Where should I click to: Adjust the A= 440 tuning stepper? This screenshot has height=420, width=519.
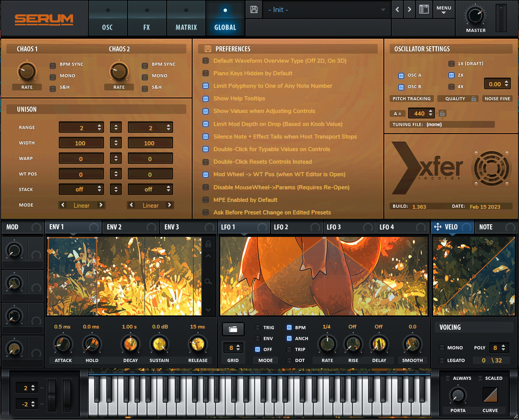click(x=431, y=113)
